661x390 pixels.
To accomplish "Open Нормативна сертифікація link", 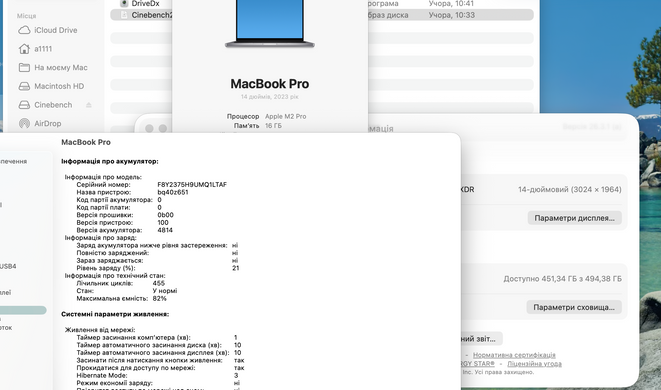I will click(x=514, y=355).
